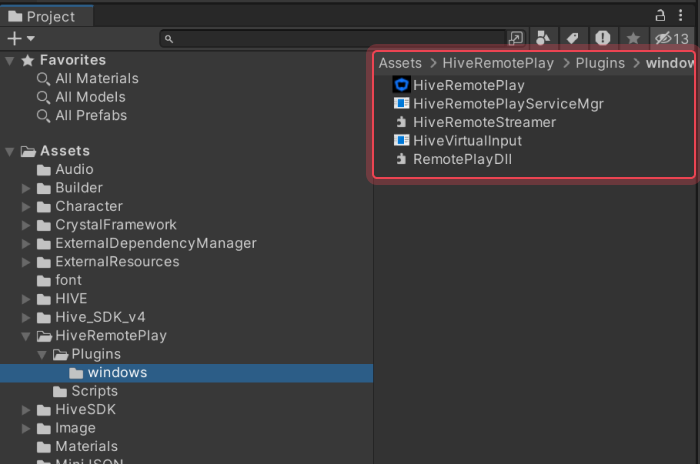Image resolution: width=700 pixels, height=464 pixels.
Task: Click the Project search input field
Action: [x=340, y=38]
